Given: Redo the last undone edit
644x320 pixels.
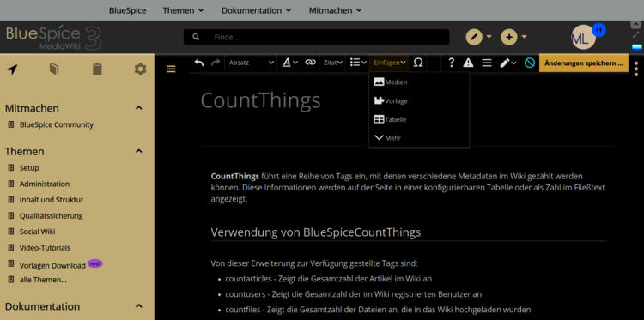Looking at the screenshot, I should pyautogui.click(x=216, y=63).
